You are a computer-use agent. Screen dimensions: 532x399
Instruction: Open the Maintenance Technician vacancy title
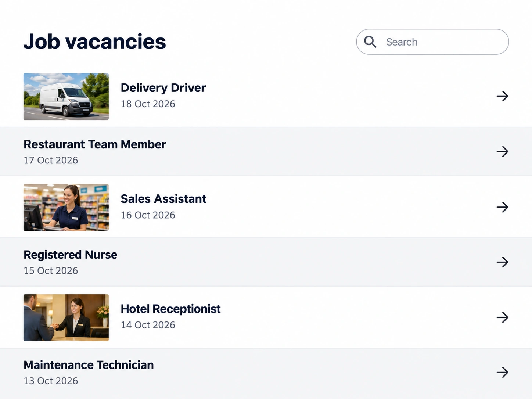click(x=89, y=365)
